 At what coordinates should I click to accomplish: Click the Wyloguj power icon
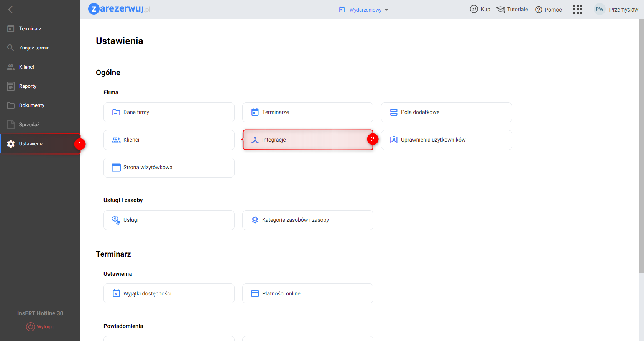tap(30, 326)
